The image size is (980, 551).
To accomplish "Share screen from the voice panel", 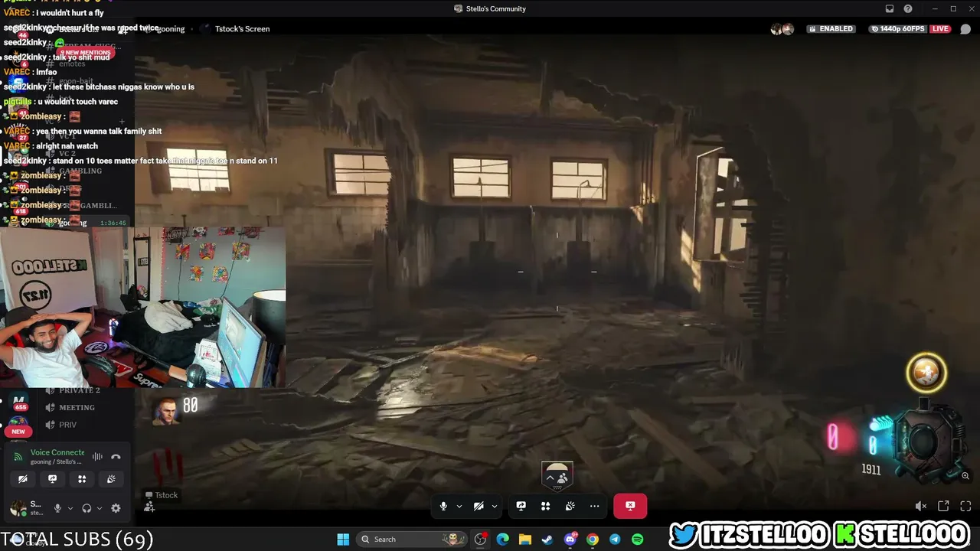I will pos(52,479).
